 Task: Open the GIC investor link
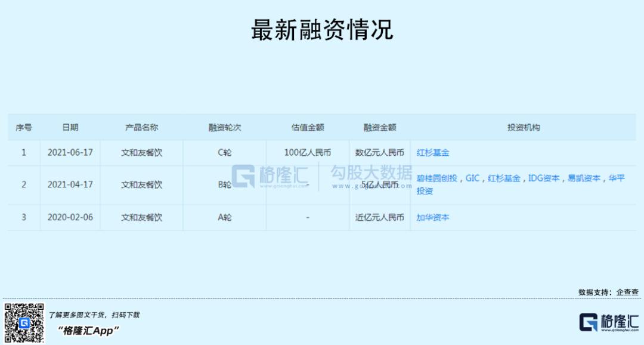(472, 178)
